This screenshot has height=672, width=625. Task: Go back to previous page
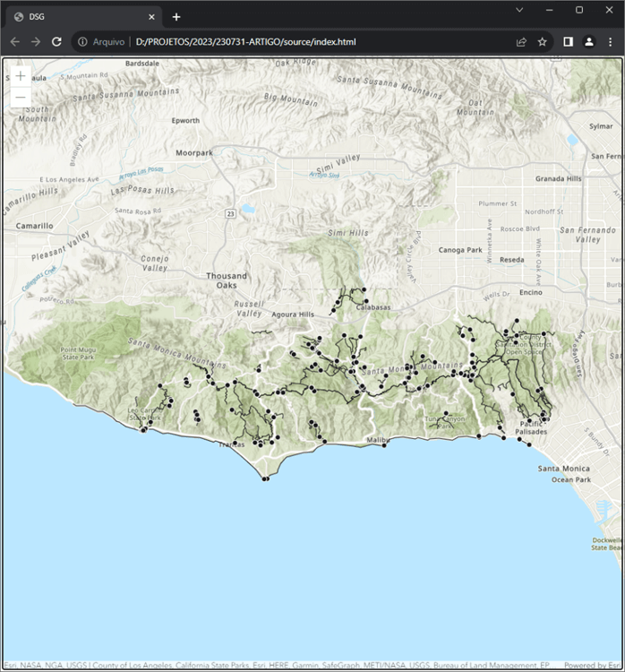(x=14, y=42)
